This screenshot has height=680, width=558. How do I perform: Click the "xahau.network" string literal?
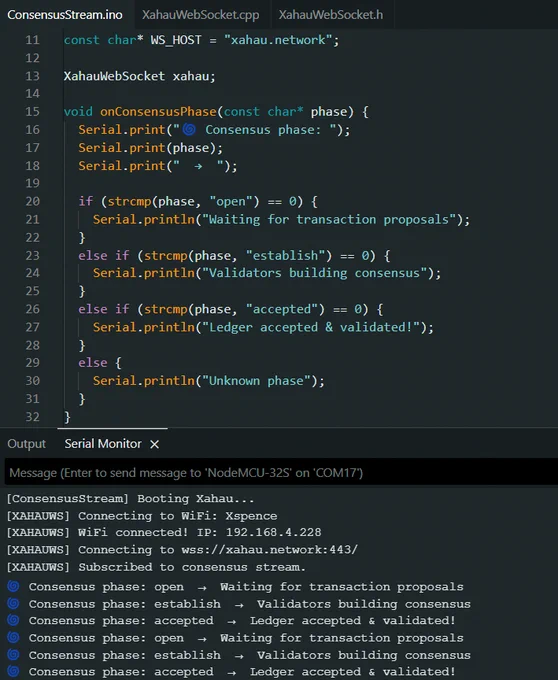coord(278,40)
